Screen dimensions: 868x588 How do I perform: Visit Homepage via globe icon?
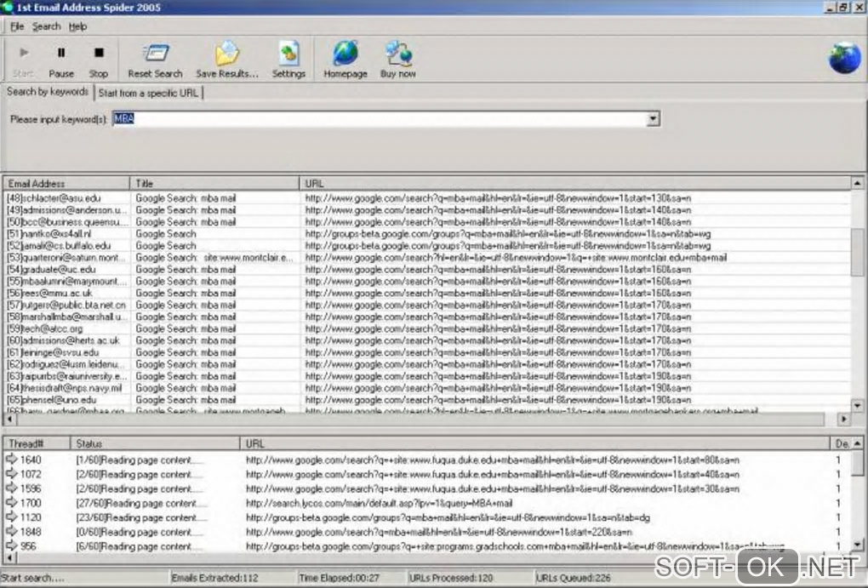(345, 53)
